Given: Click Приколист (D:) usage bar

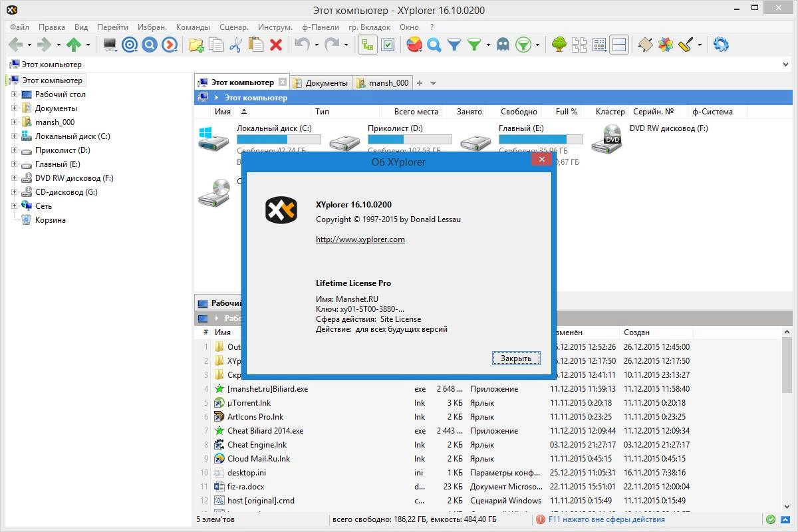Looking at the screenshot, I should pyautogui.click(x=410, y=140).
